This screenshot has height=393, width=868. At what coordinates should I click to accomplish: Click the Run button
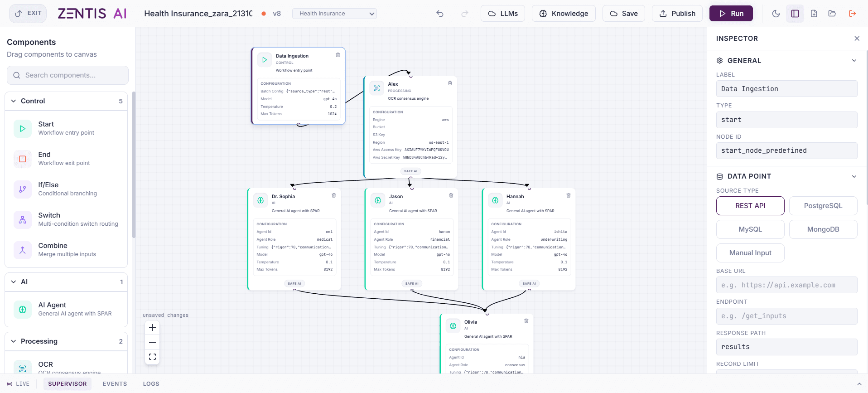pos(731,14)
